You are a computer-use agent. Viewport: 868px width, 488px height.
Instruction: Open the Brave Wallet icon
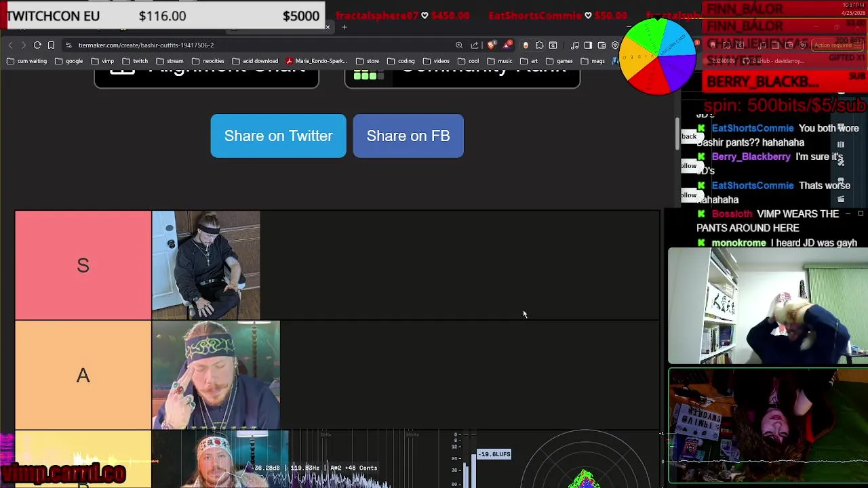click(602, 45)
